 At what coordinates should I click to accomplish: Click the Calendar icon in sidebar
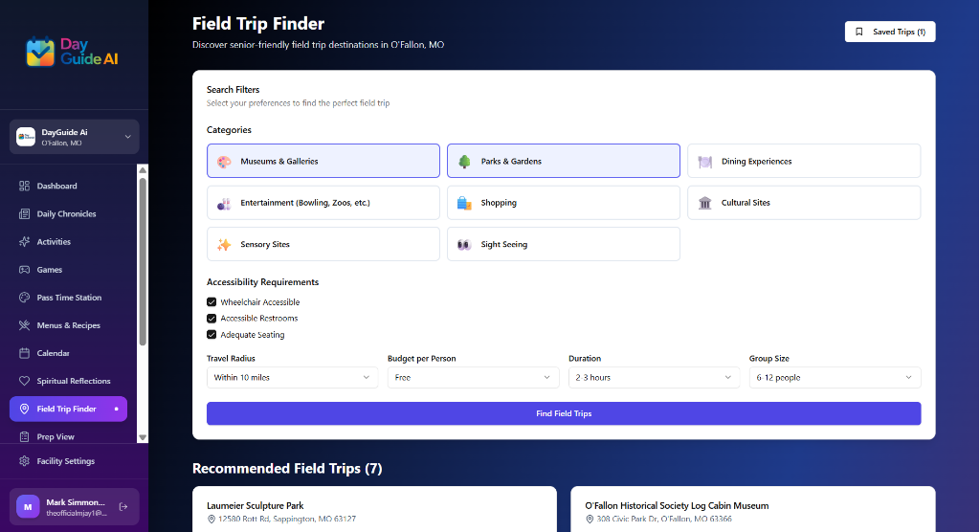pos(24,353)
